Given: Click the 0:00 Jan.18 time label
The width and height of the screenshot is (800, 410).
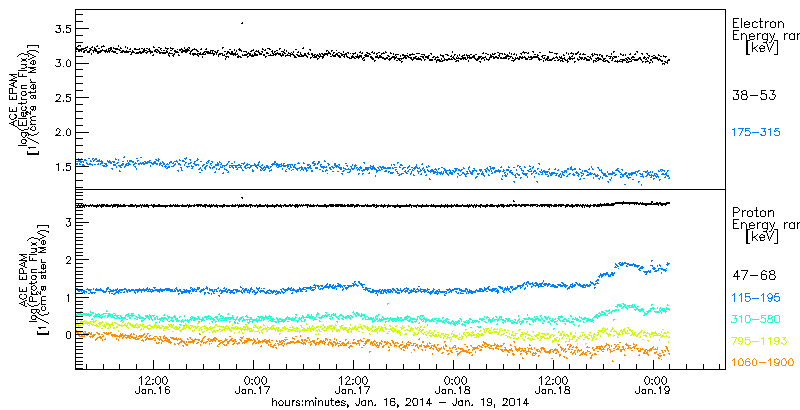Looking at the screenshot, I should click(x=454, y=386).
